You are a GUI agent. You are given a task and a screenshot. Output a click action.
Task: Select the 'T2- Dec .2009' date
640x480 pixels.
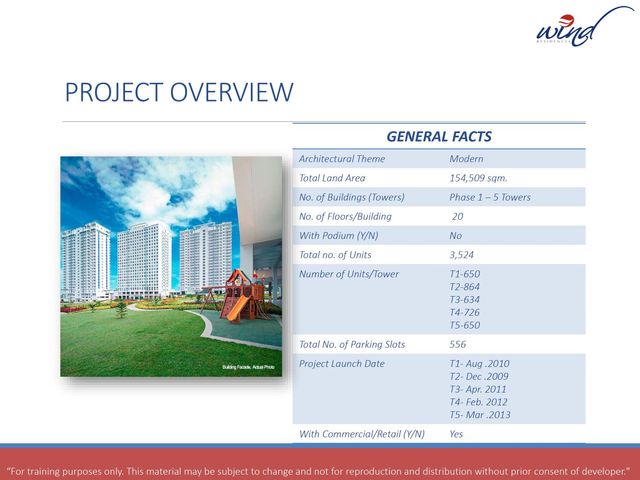(479, 376)
